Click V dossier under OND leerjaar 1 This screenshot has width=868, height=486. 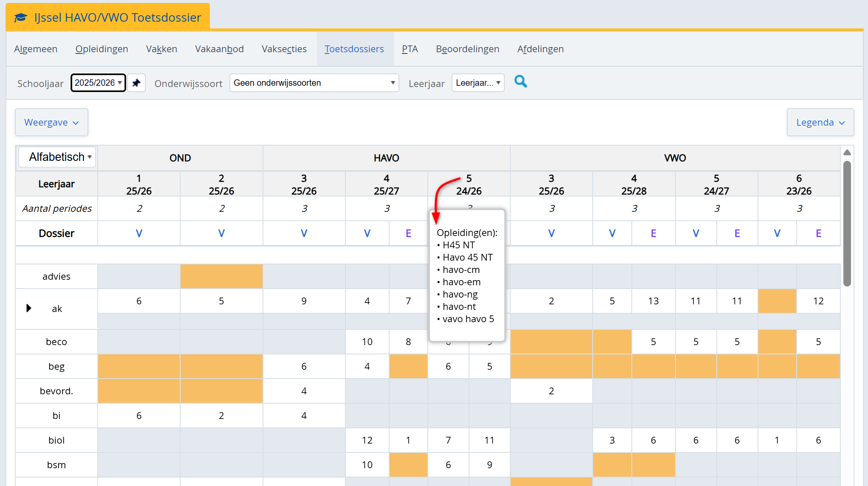(139, 233)
